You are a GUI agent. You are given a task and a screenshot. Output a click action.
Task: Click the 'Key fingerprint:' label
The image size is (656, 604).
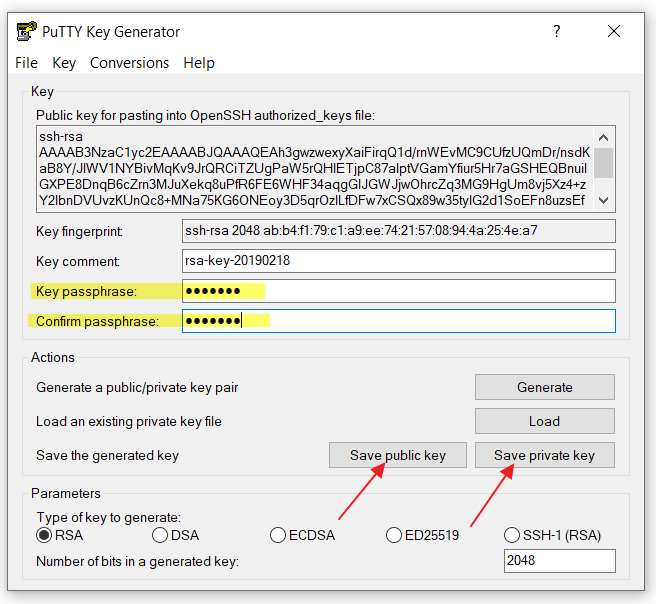pyautogui.click(x=79, y=231)
